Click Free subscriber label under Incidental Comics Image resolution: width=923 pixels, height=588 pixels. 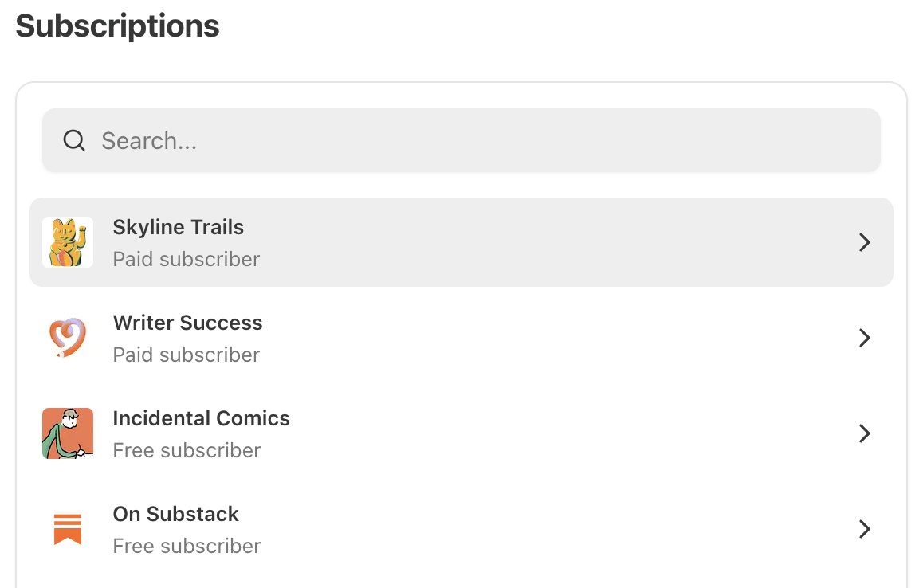coord(187,450)
